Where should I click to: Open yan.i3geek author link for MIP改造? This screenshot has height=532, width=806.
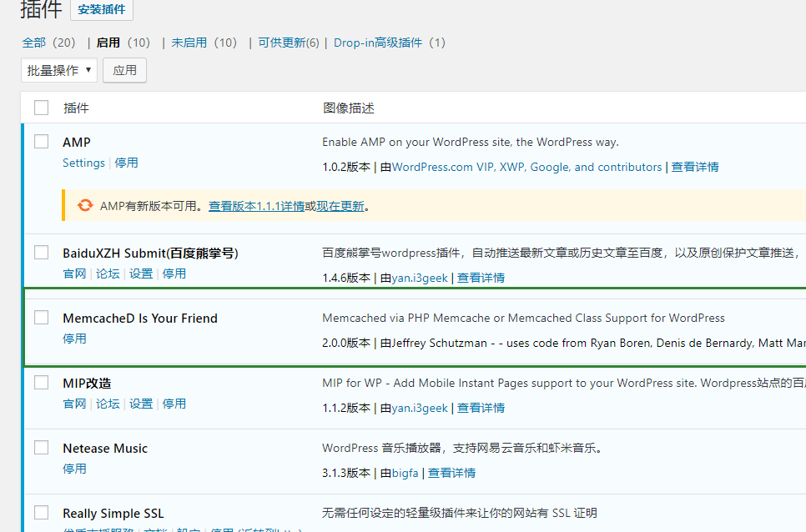[420, 408]
